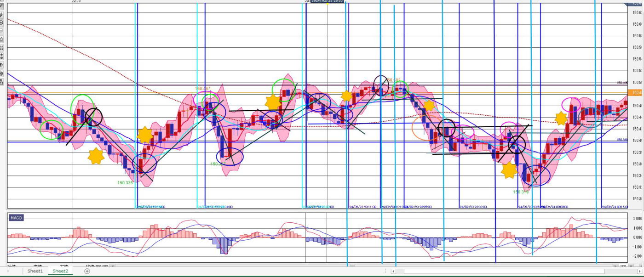The width and height of the screenshot is (644, 277).
Task: Open the chart indicator icon
Action: pos(1,39)
